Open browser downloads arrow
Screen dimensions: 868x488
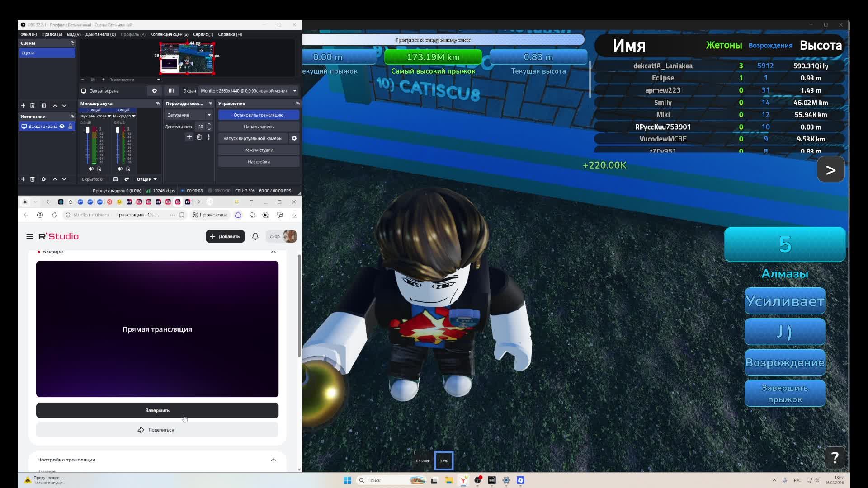(x=294, y=215)
